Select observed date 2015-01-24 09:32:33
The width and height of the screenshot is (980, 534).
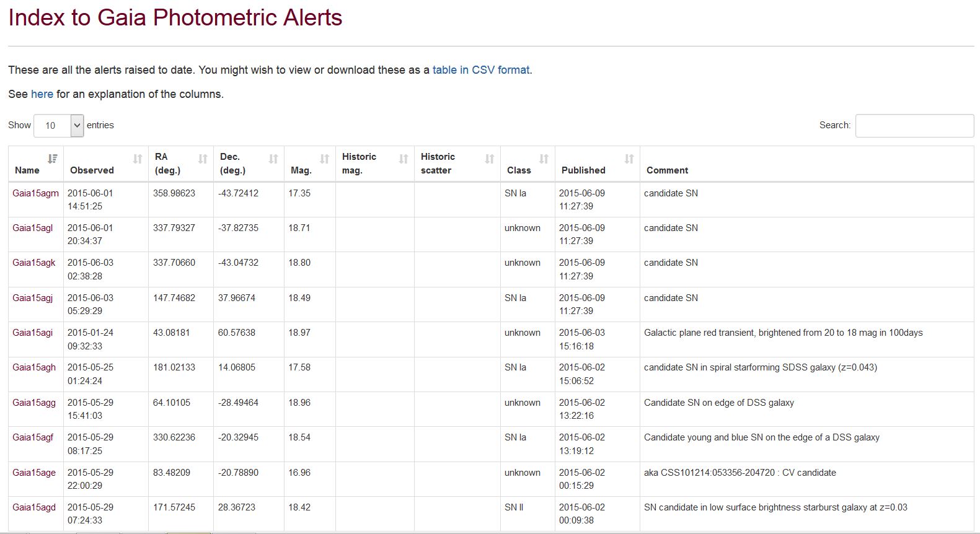90,339
